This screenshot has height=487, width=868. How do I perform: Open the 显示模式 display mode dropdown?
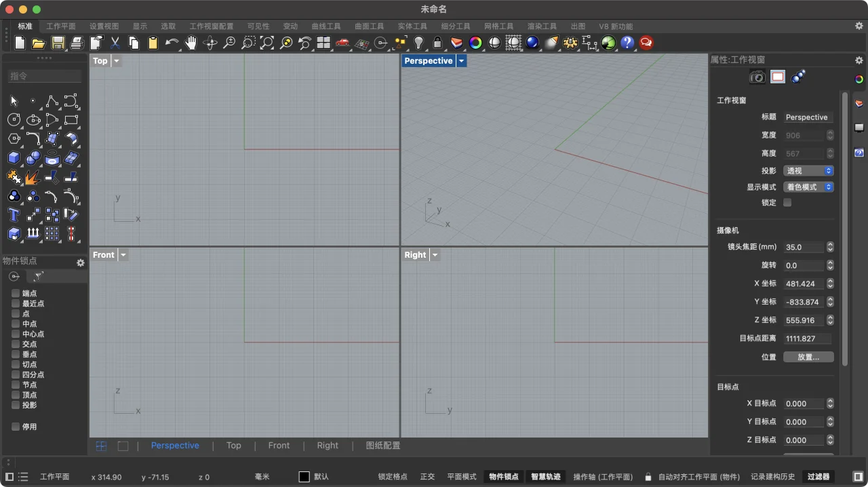pos(808,187)
